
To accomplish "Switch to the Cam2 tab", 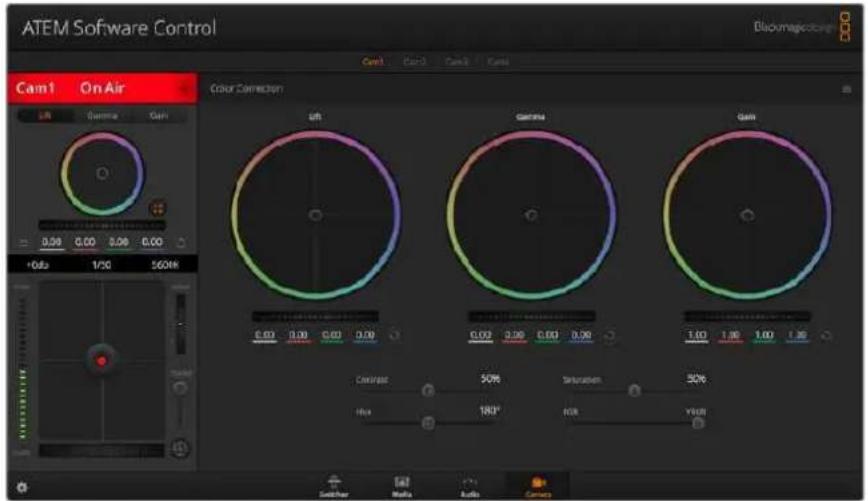I will (415, 61).
